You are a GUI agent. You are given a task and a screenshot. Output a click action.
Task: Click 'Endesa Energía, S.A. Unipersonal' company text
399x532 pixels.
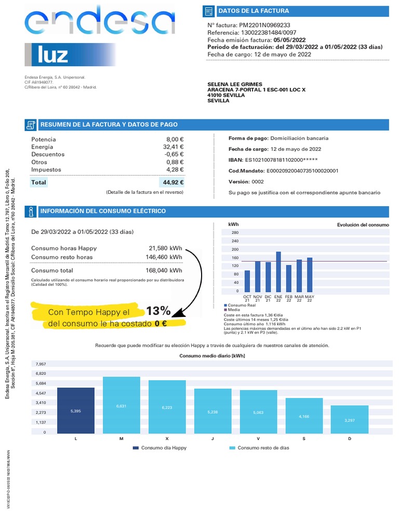pyautogui.click(x=55, y=77)
